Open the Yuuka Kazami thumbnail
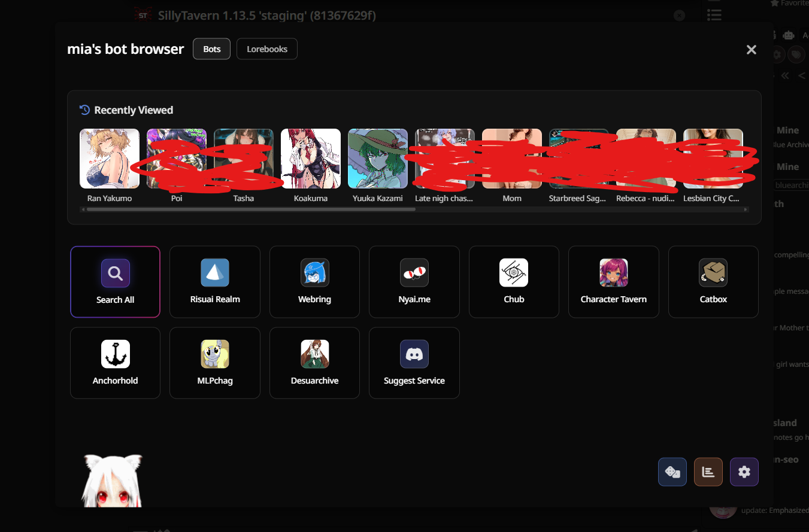Screen dimensions: 809x532 point(378,159)
